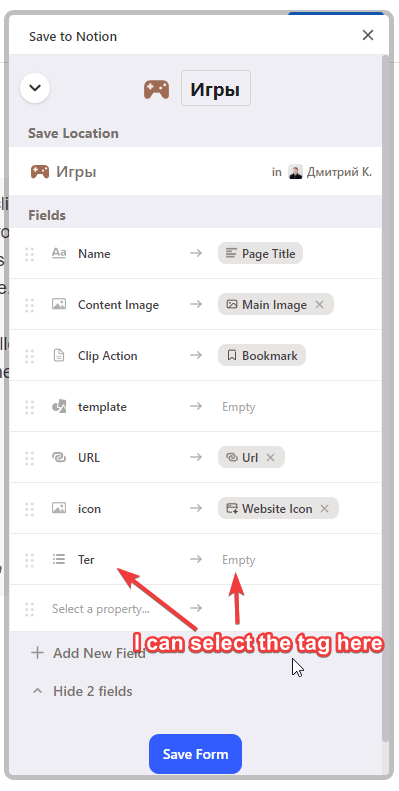
Task: Remove the Main Image value with its X
Action: (x=319, y=305)
